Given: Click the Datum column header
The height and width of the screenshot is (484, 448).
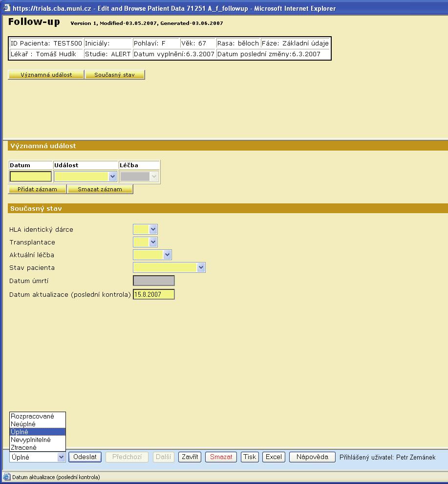Looking at the screenshot, I should 31,165.
